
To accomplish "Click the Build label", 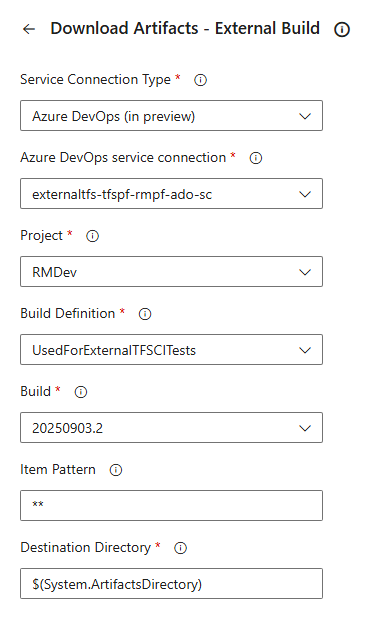I will (x=36, y=391).
